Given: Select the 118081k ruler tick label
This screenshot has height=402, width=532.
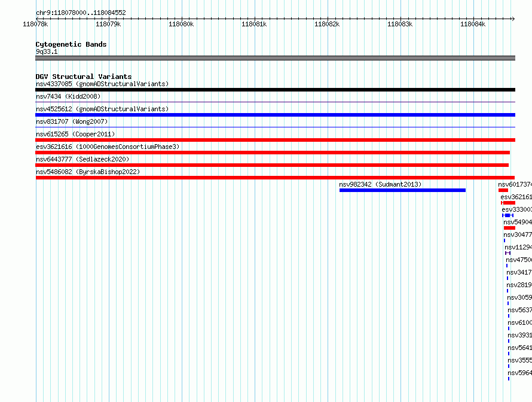Looking at the screenshot, I should (x=254, y=24).
